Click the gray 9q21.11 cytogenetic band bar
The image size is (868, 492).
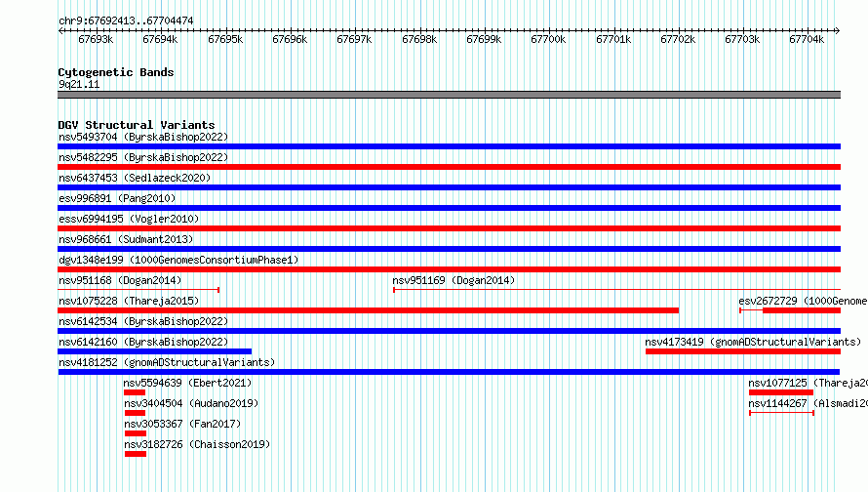point(449,95)
